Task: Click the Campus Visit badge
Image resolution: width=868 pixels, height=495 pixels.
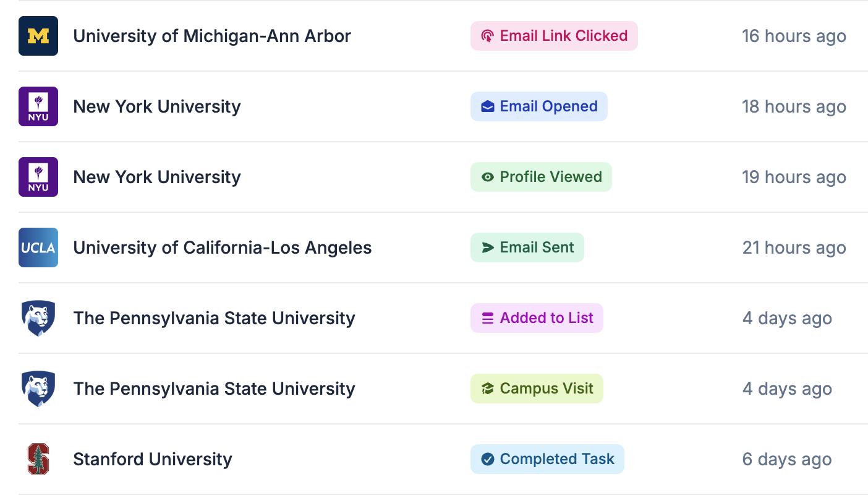Action: [x=537, y=389]
